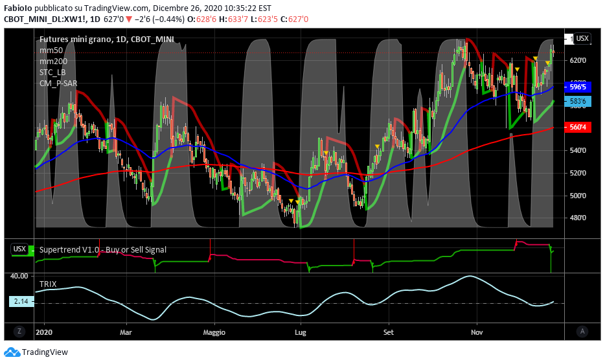Click the Z timezone circle icon

pos(20,331)
